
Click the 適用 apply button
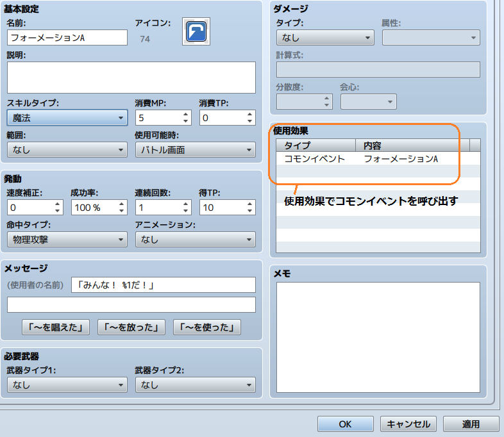point(471,424)
